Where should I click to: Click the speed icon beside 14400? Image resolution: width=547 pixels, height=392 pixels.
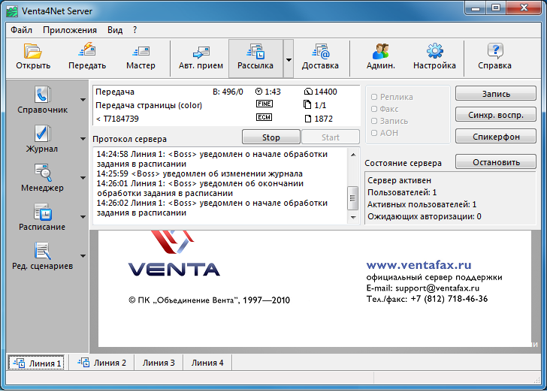click(x=308, y=92)
